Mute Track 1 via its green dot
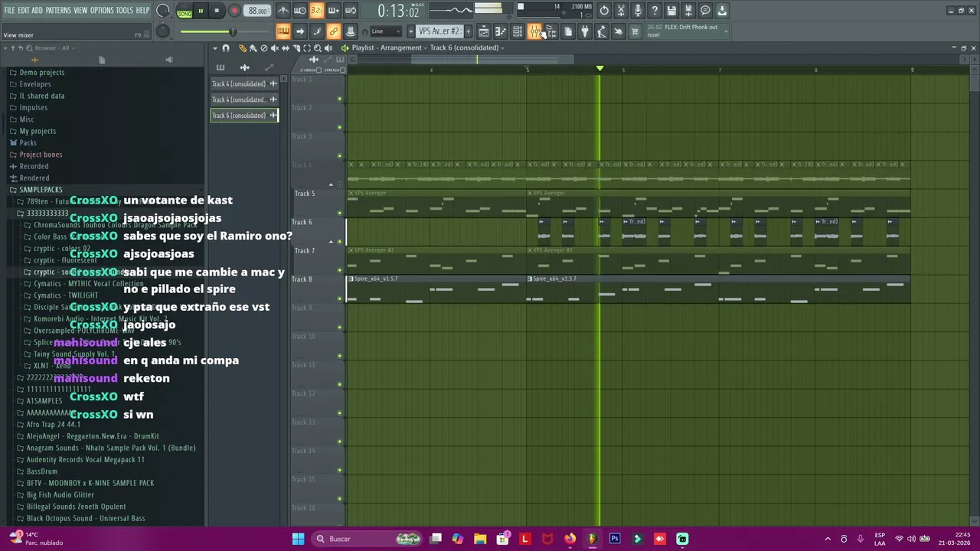The image size is (980, 551). click(x=340, y=99)
